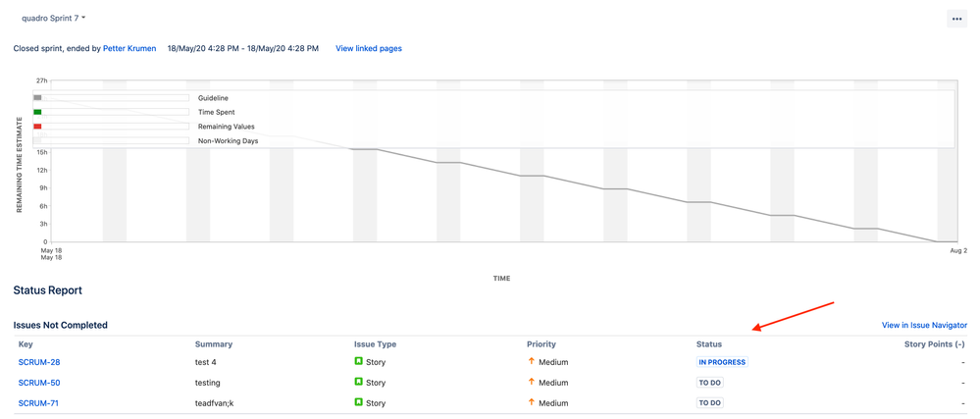This screenshot has width=980, height=419.
Task: Click the Issues Not Completed heading
Action: point(61,325)
